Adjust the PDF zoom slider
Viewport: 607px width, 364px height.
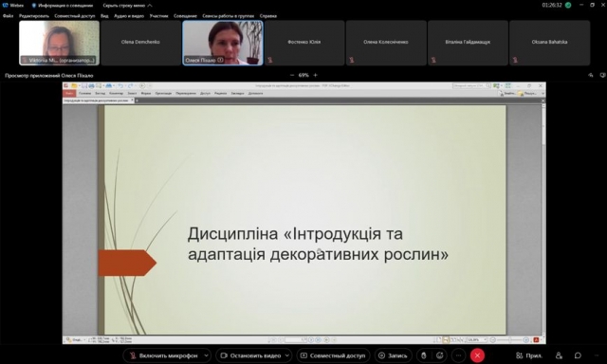[x=509, y=340]
